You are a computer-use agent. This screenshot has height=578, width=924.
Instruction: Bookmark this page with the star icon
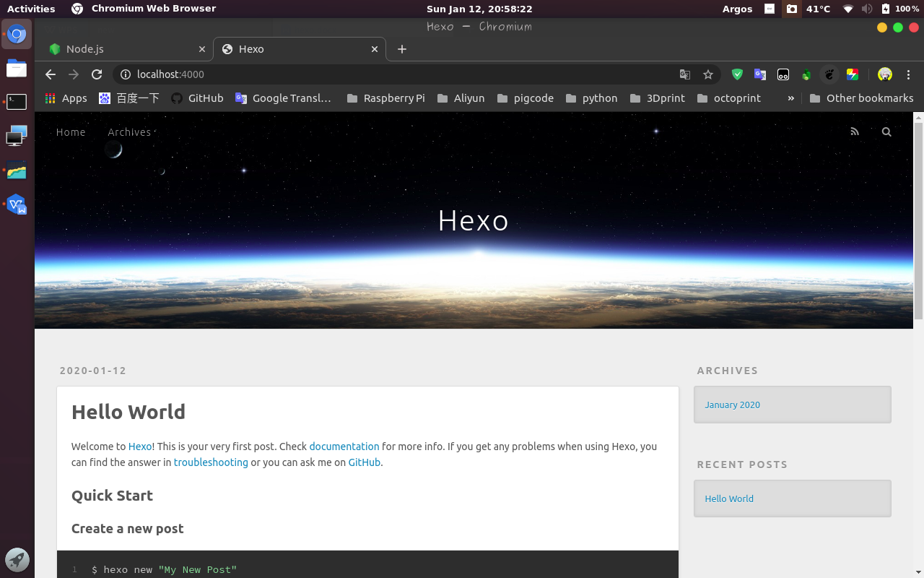708,74
